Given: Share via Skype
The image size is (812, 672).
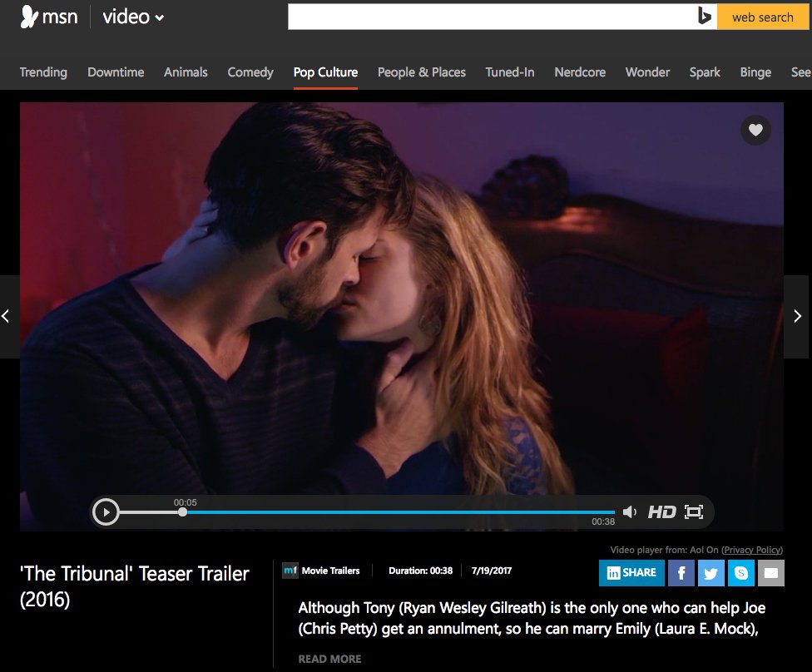Looking at the screenshot, I should [741, 572].
